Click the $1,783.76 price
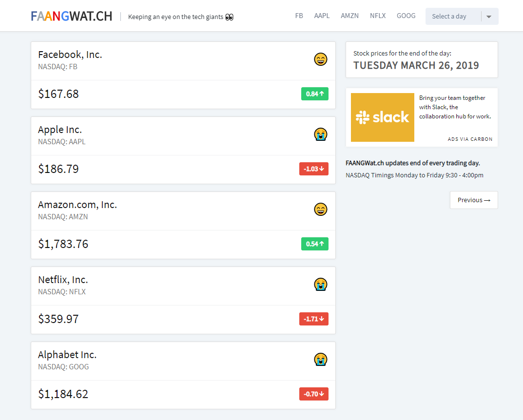523x420 pixels. 63,244
